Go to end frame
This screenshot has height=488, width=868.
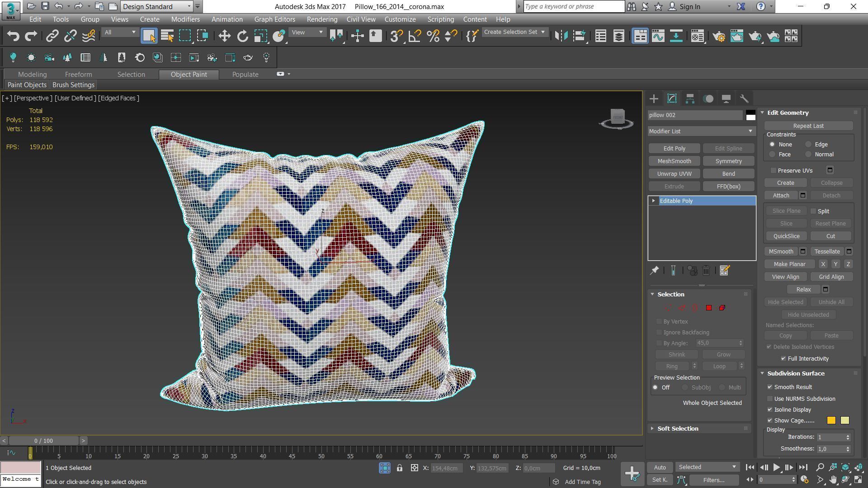(803, 468)
